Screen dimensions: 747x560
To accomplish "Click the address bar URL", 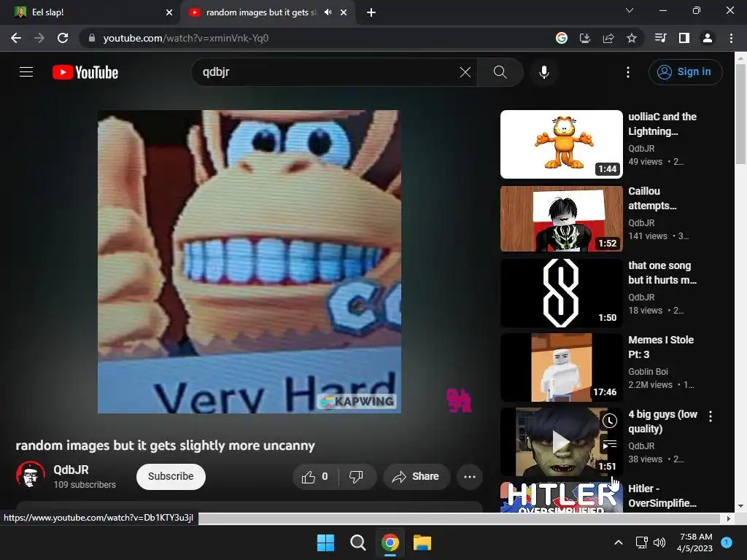I will pyautogui.click(x=186, y=38).
